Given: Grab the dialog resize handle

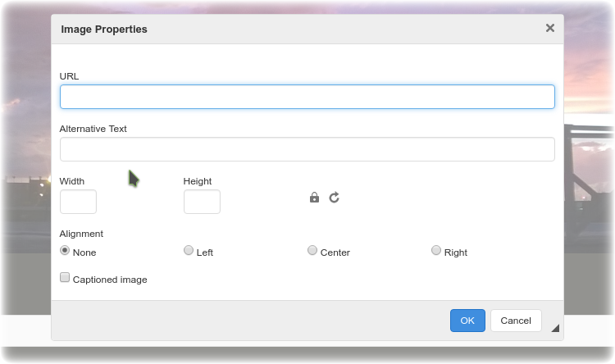Looking at the screenshot, I should pos(555,328).
